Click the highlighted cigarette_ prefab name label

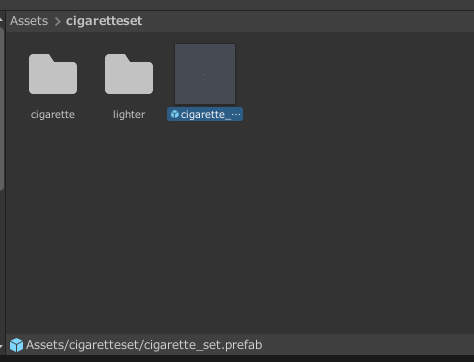[x=205, y=114]
